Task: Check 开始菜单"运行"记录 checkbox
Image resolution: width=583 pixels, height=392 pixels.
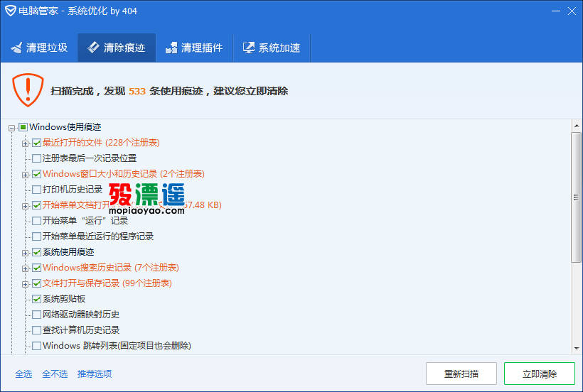Action: coord(36,221)
